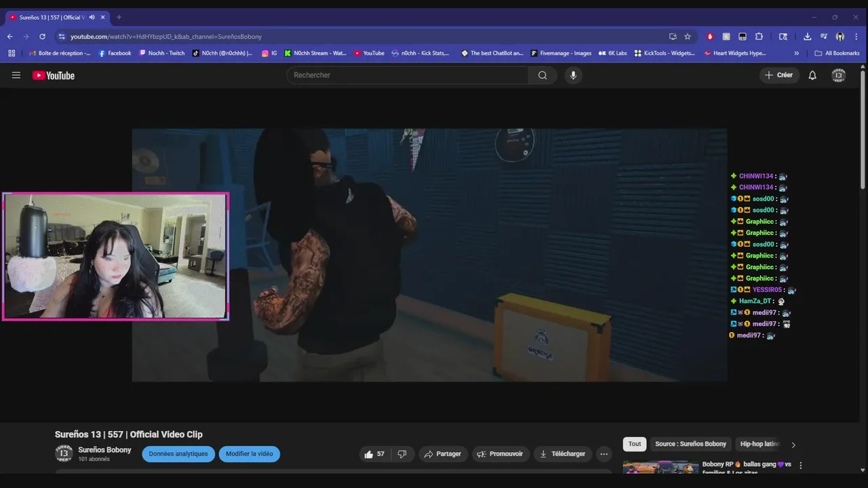The image size is (868, 488).
Task: Open the Bobony RP suggested video thumbnail
Action: click(x=660, y=468)
